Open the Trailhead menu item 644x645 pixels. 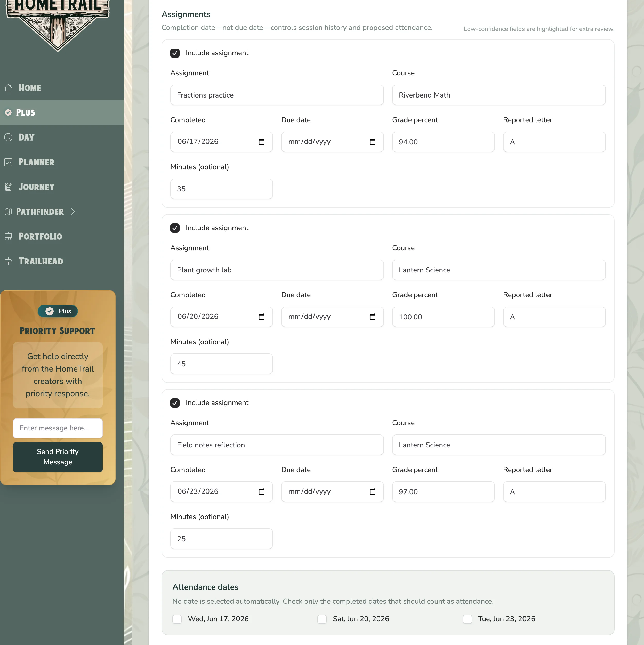[62, 261]
